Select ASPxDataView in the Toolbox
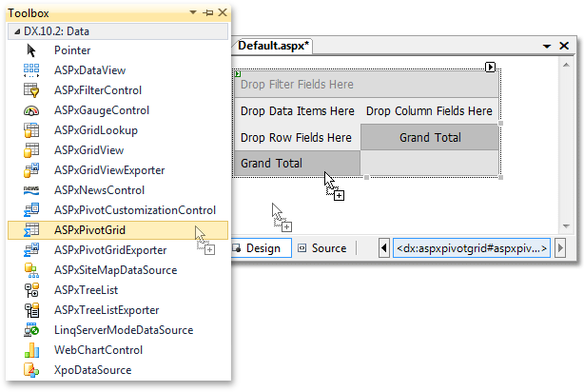584x392 pixels. 89,70
